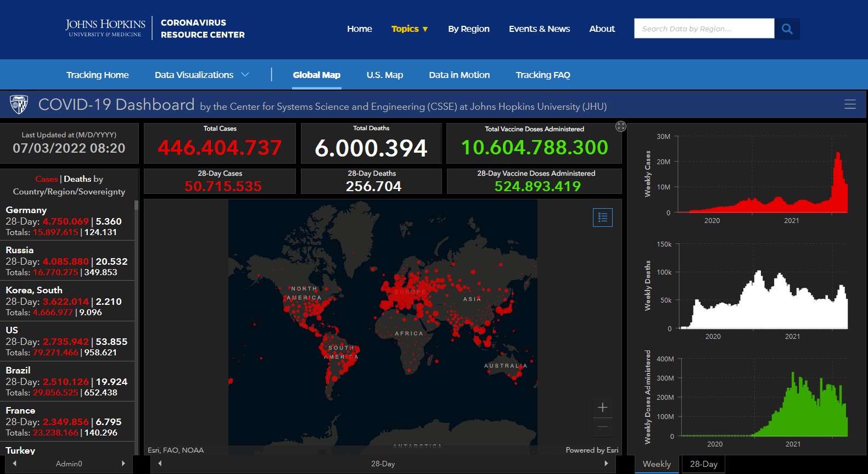Screen dimensions: 868x474
Task: Open the map legend list icon
Action: pyautogui.click(x=602, y=218)
